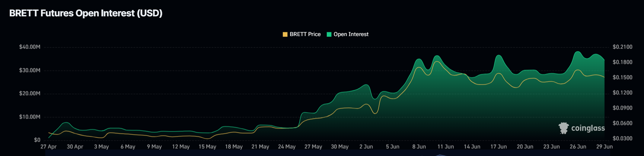Click the $0.2100 price axis label
The width and height of the screenshot is (644, 156).
tap(622, 47)
